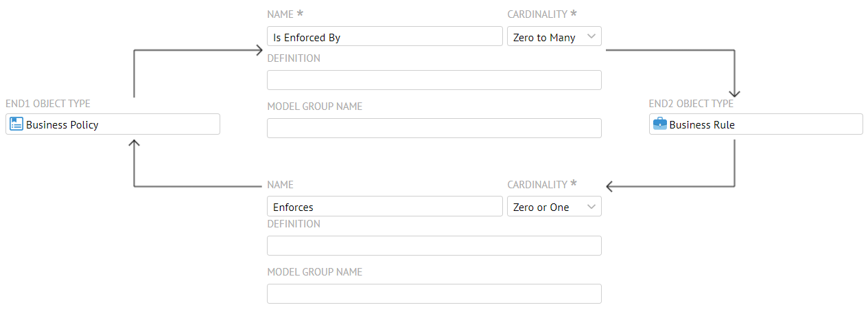Click the END1 OBJECT TYPE label
Viewport: 868px width, 314px height.
click(48, 104)
